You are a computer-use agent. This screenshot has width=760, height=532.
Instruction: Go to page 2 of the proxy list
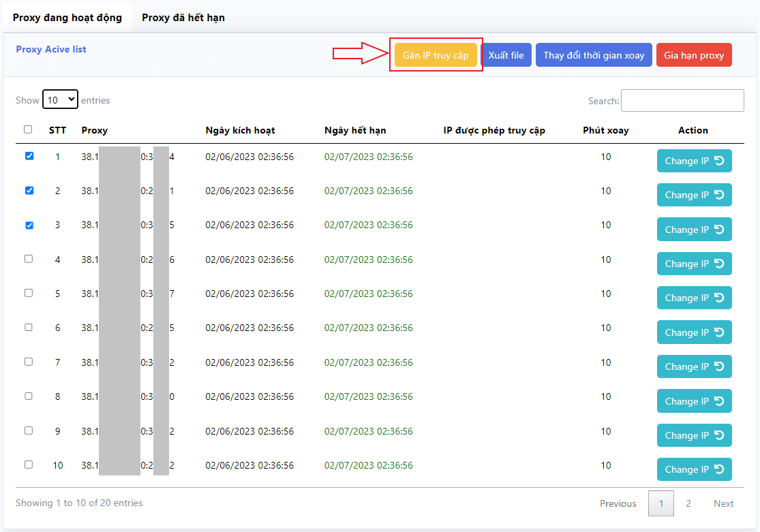pyautogui.click(x=688, y=503)
